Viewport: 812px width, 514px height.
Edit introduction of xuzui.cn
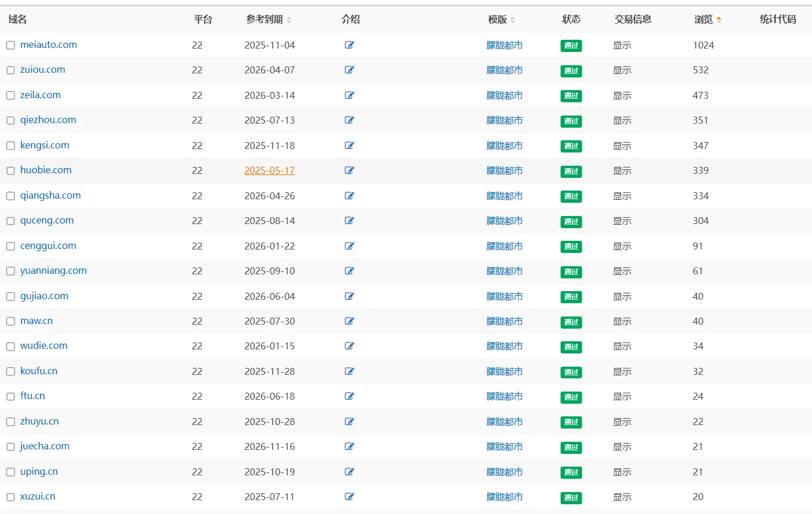[x=349, y=497]
